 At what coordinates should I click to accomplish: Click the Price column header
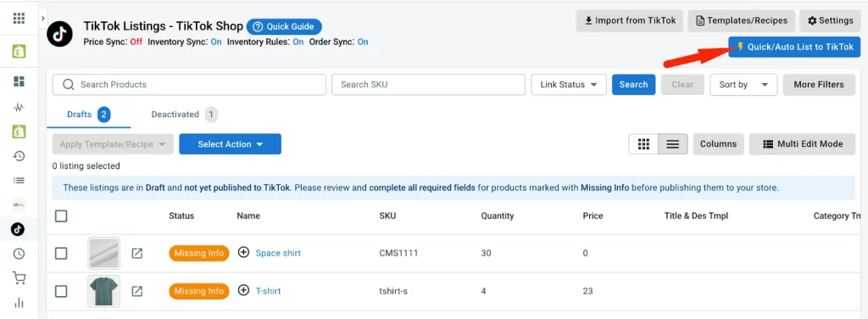click(593, 216)
